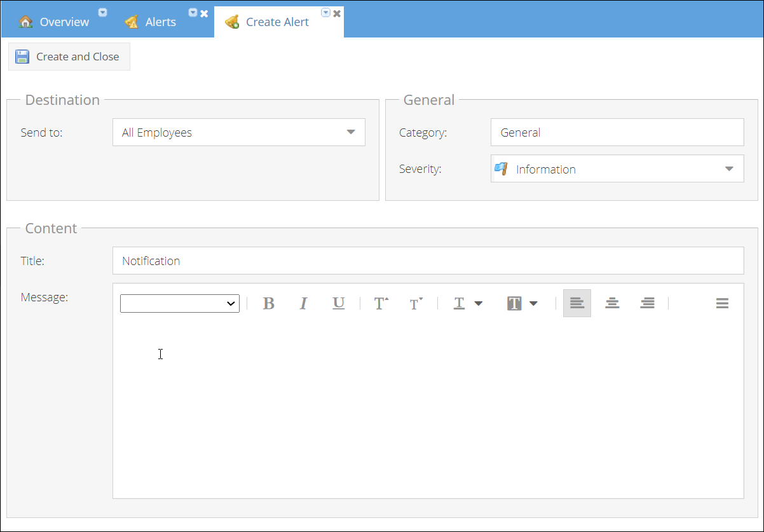Open the Overview tab options menu
This screenshot has width=764, height=532.
(102, 12)
